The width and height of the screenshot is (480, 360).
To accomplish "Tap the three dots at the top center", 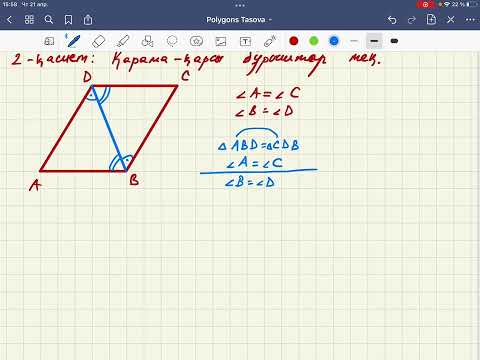I will 240,5.
